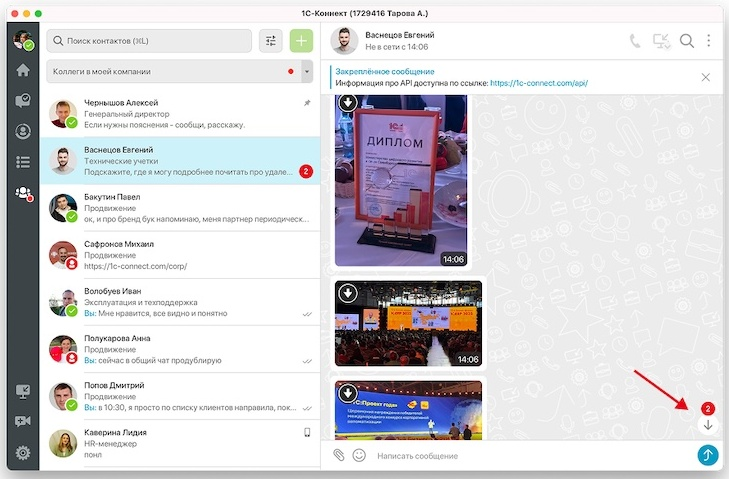Viewport: 729px width, 479px height.
Task: Open the chat's three-dot more menu
Action: [x=709, y=41]
